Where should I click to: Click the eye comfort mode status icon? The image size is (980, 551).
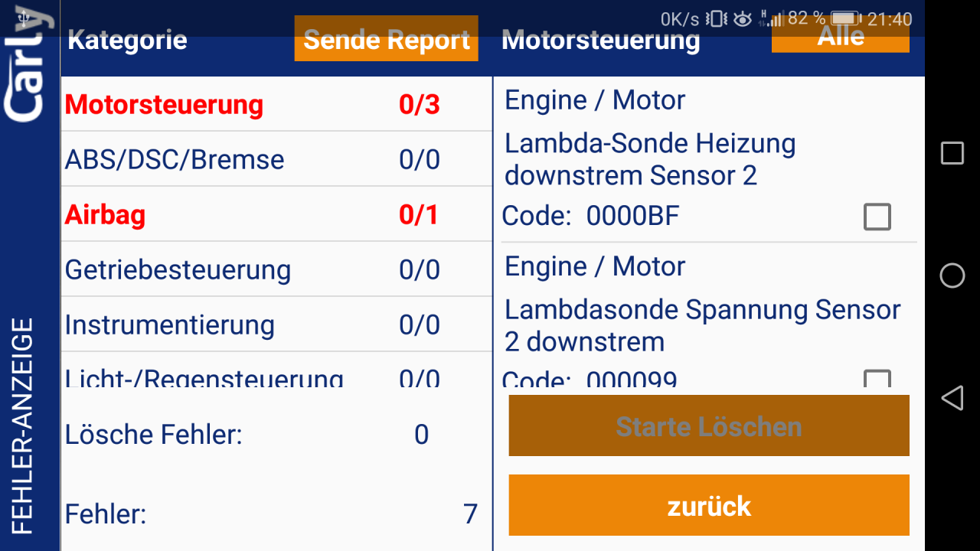click(740, 18)
